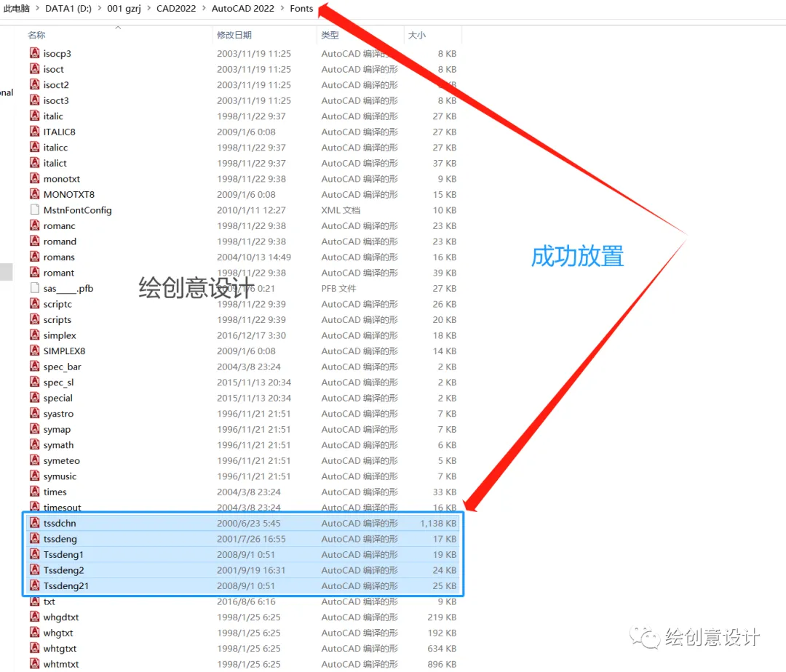
Task: Sort files by the 修改日期 column header
Action: pyautogui.click(x=234, y=35)
